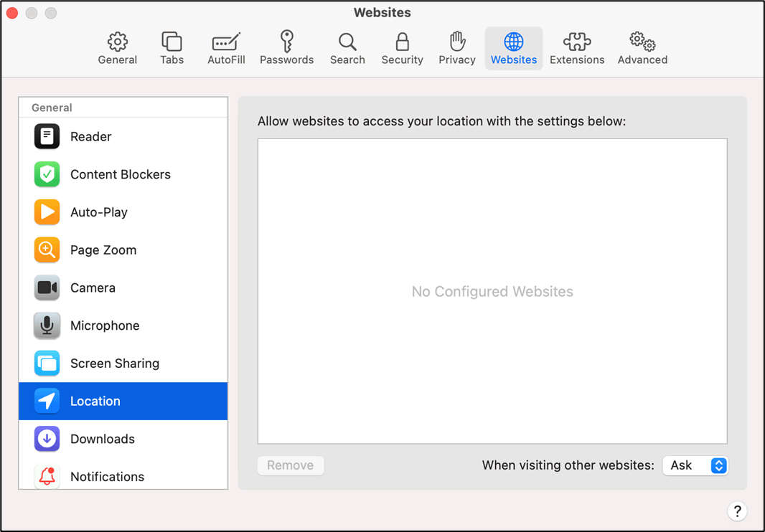Open the Search magnifier preferences icon

(x=347, y=42)
